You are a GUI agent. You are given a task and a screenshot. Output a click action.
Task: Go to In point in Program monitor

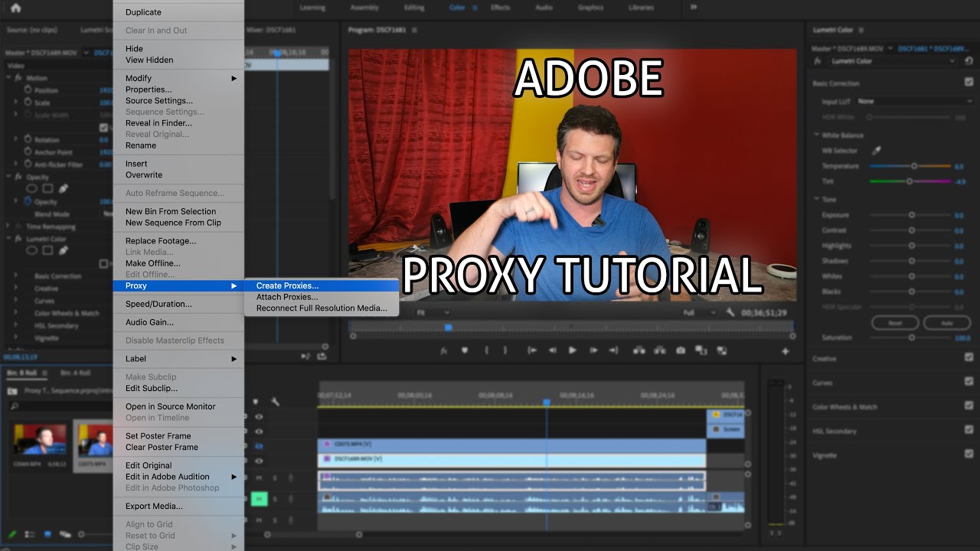tap(532, 350)
